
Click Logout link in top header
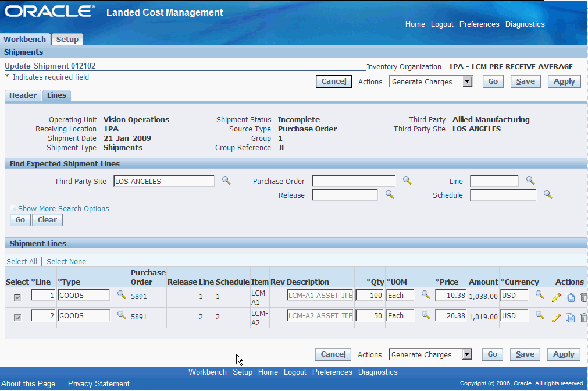[x=442, y=24]
